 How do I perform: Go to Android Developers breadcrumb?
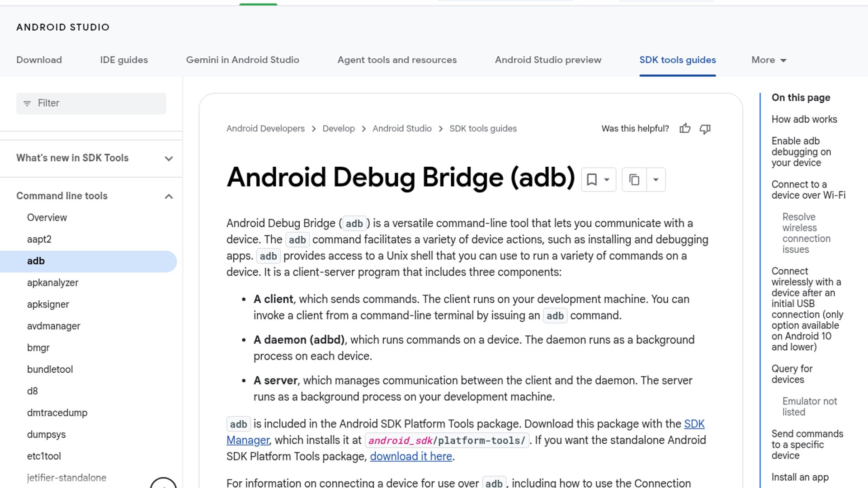(265, 129)
